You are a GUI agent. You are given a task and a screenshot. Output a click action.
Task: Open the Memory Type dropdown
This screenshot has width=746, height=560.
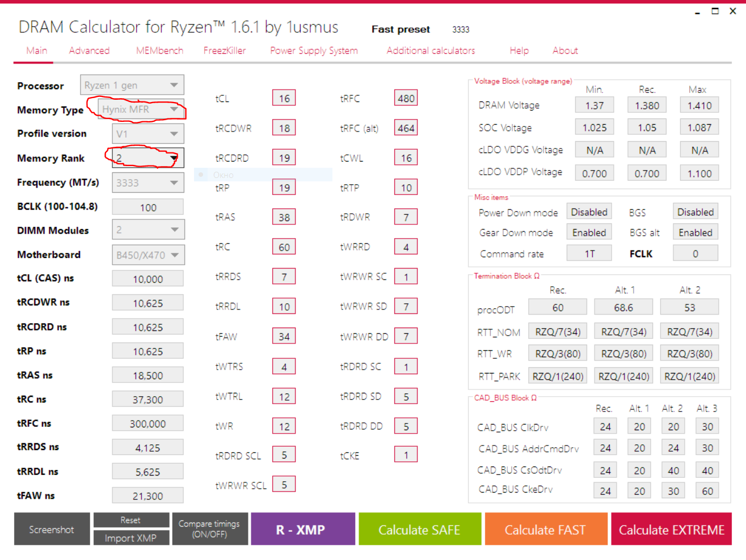(141, 109)
